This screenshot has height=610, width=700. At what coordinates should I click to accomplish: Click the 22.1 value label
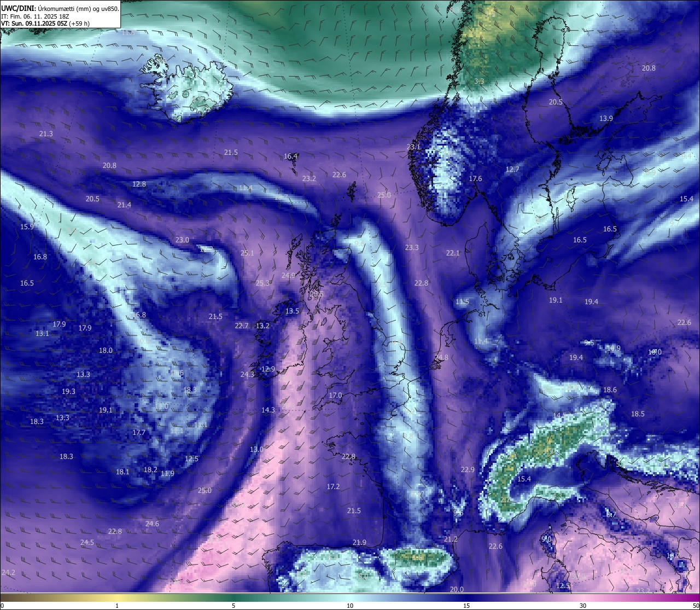tap(453, 253)
